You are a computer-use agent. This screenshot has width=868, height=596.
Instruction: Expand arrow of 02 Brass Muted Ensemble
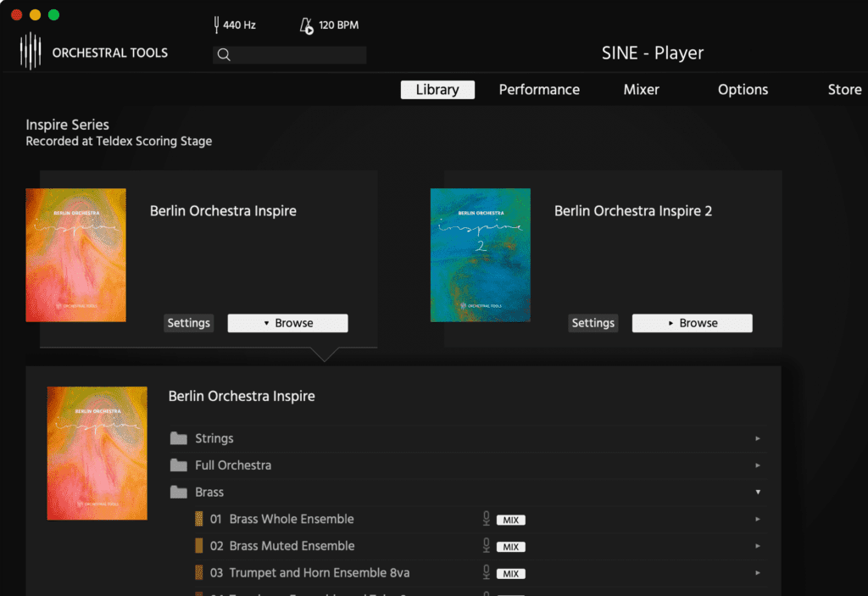pos(758,546)
